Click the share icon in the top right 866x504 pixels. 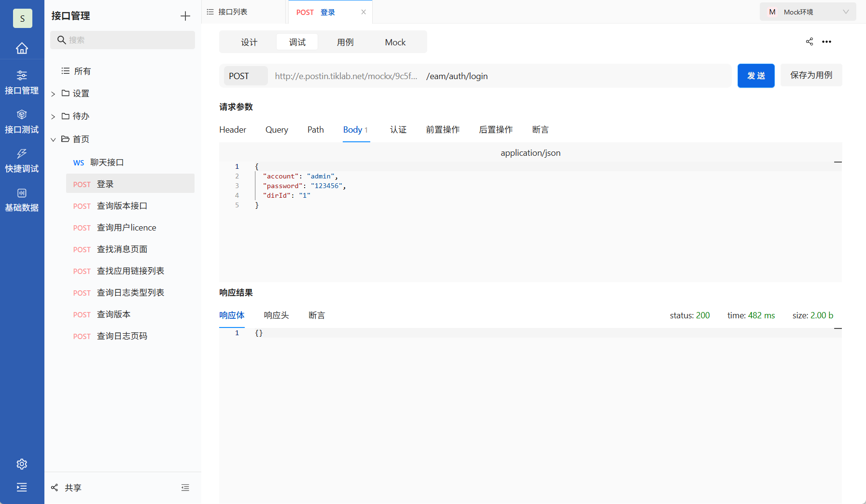(810, 41)
